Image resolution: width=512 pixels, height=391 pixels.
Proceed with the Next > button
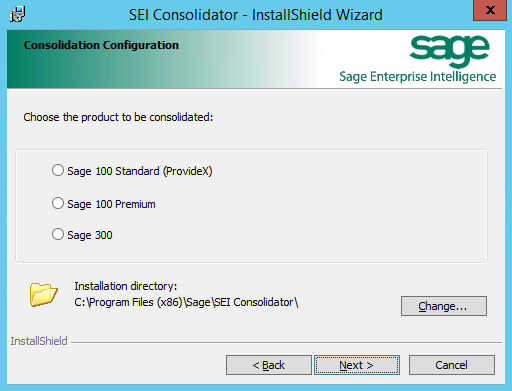[357, 365]
